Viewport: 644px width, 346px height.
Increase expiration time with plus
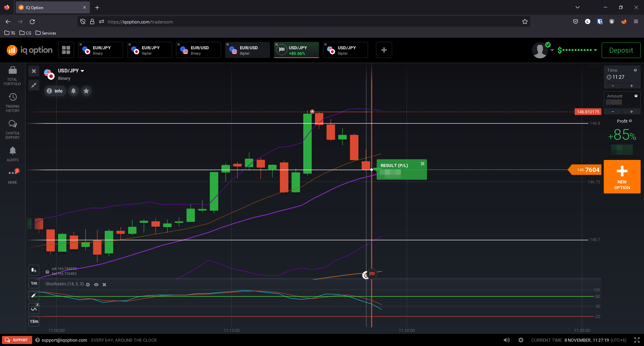[631, 86]
